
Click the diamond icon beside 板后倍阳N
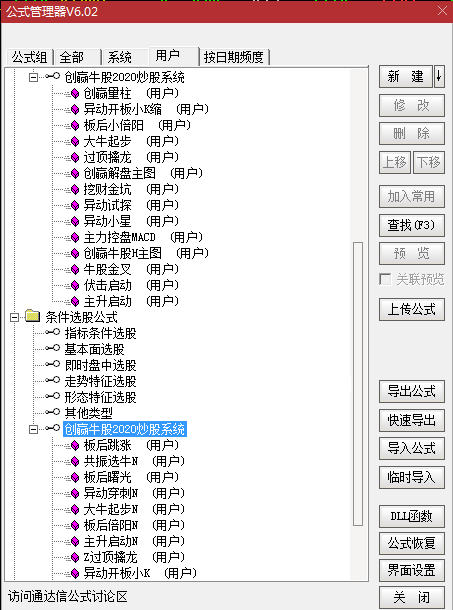pyautogui.click(x=75, y=525)
